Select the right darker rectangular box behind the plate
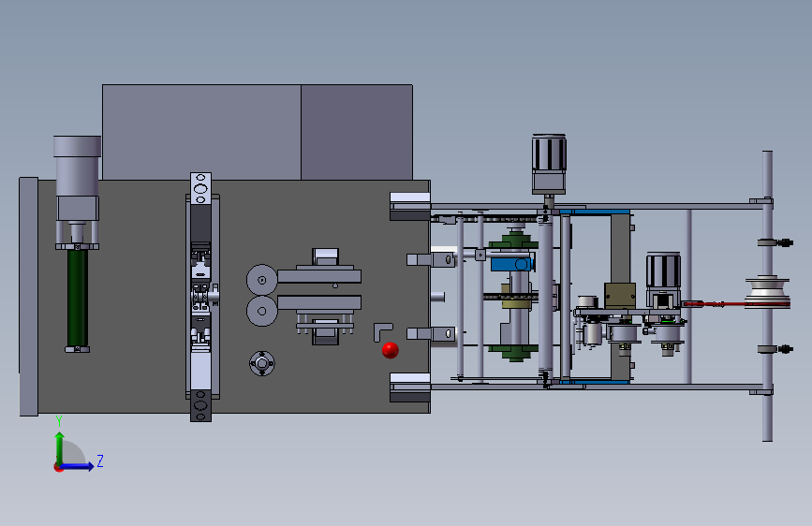The height and width of the screenshot is (526, 812). tap(357, 132)
